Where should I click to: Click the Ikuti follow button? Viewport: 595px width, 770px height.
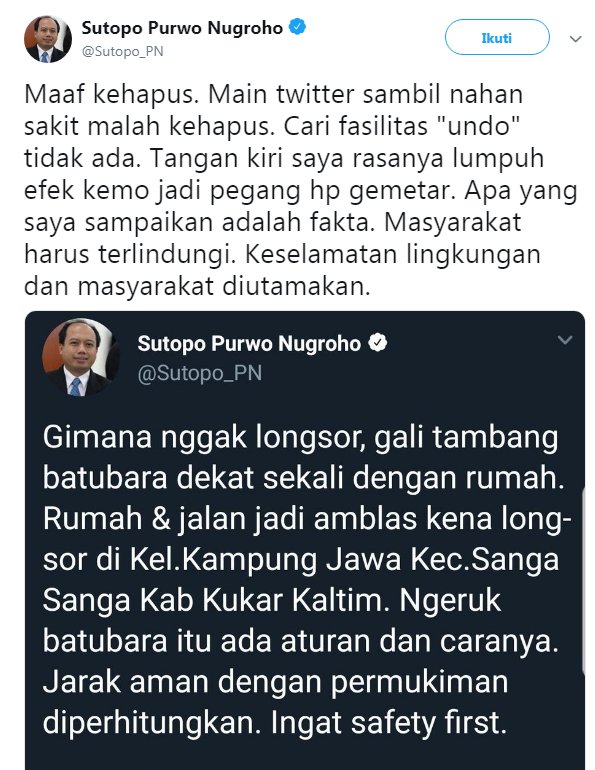tap(497, 37)
